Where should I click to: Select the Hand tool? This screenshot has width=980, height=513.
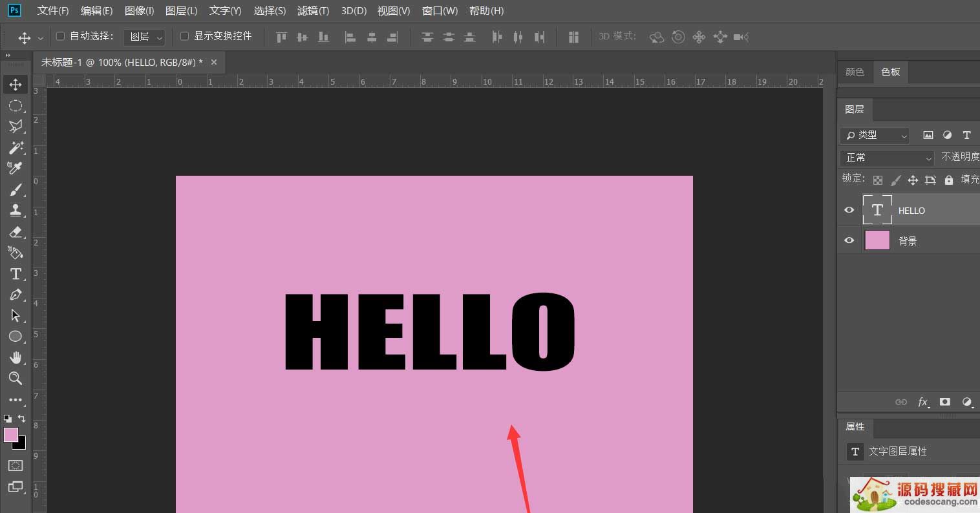click(16, 358)
